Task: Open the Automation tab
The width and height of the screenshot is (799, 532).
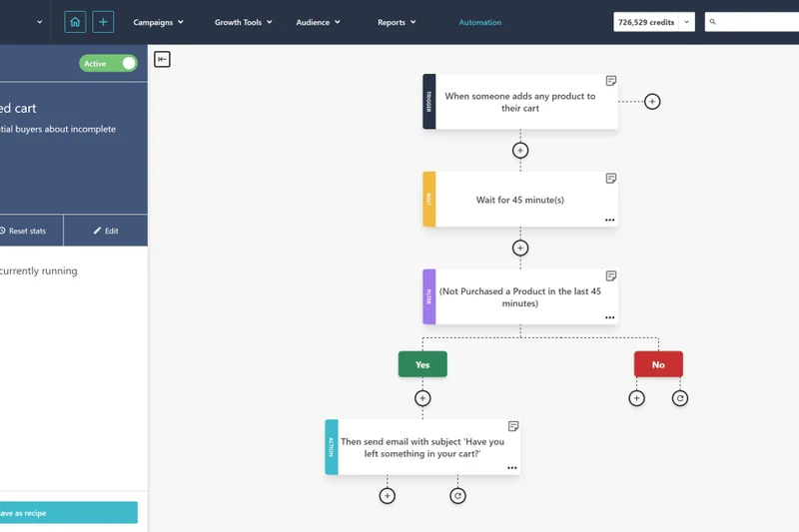Action: point(480,22)
